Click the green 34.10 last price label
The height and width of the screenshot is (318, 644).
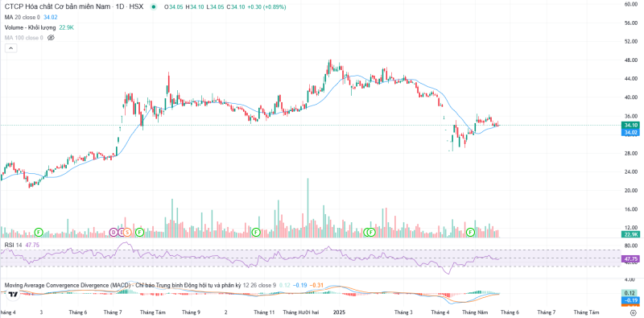[630, 125]
